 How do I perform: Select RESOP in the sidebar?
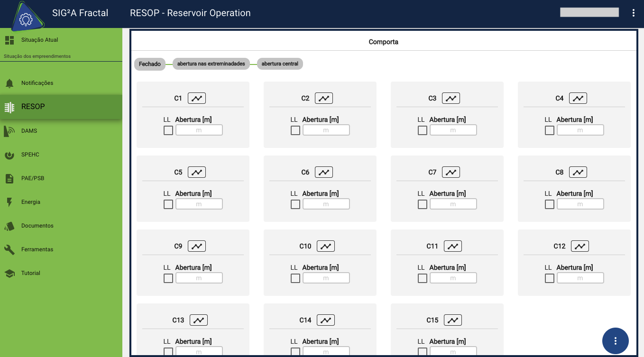tap(33, 107)
